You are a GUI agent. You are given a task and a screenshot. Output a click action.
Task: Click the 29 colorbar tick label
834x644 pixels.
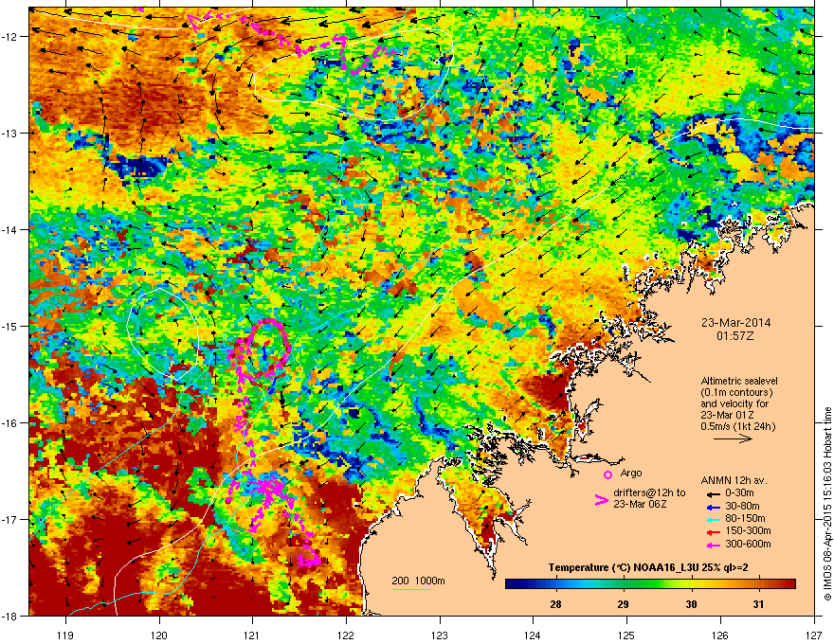coord(623,604)
